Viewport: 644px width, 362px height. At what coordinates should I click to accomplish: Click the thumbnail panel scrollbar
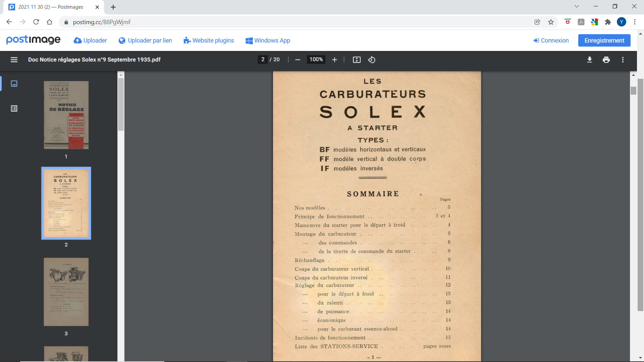(121, 104)
